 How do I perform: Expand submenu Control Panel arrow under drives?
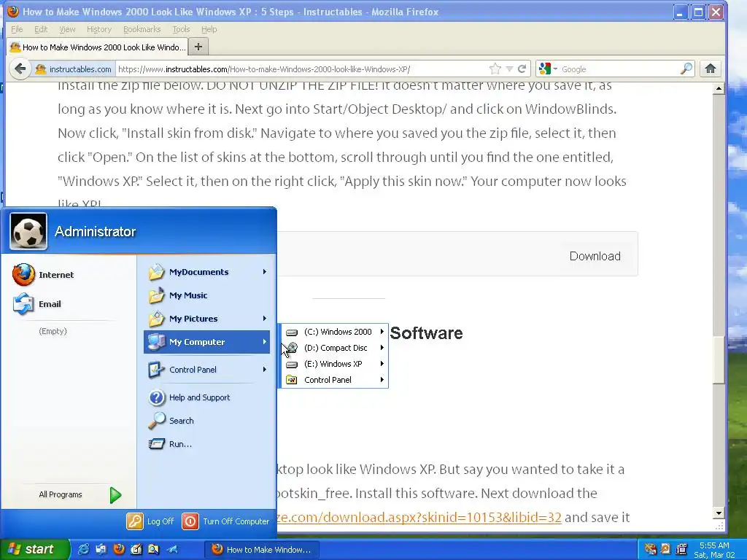pos(382,380)
